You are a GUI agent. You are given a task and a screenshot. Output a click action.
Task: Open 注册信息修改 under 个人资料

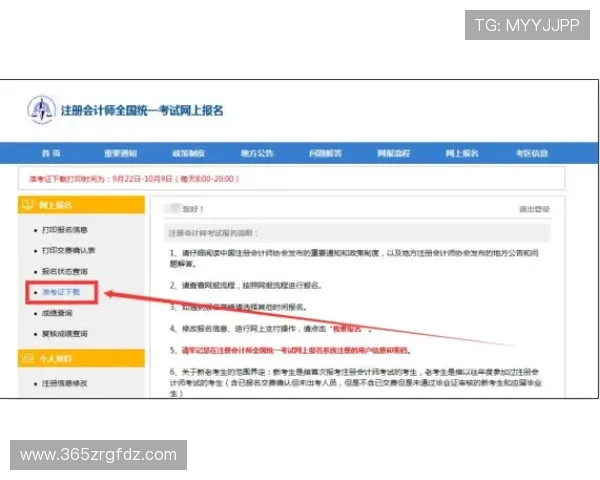click(65, 383)
